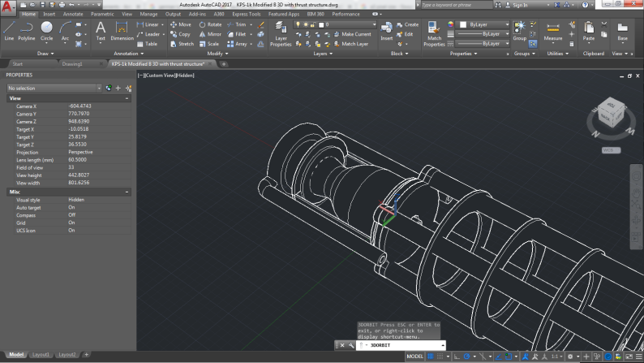Select the Polyline tool
Screen dimensions: 644x363
[x=26, y=32]
